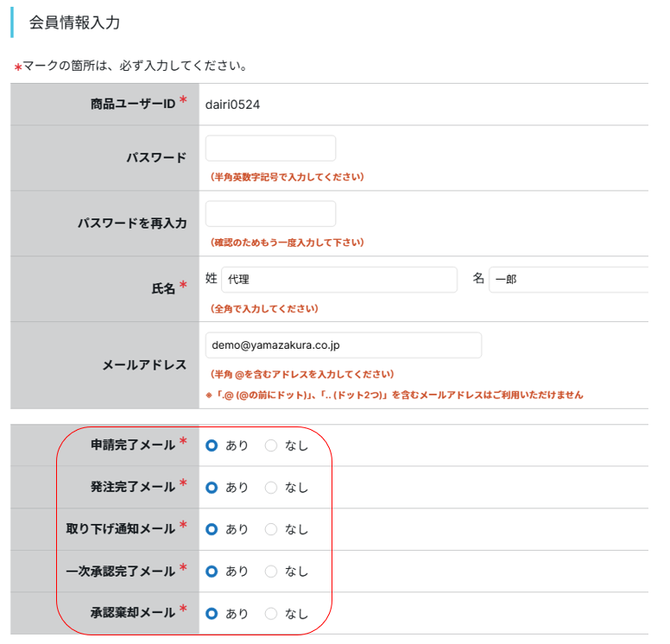Viewport: 670px width, 644px height.
Task: Click the 氏名 row label
Action: (x=163, y=288)
